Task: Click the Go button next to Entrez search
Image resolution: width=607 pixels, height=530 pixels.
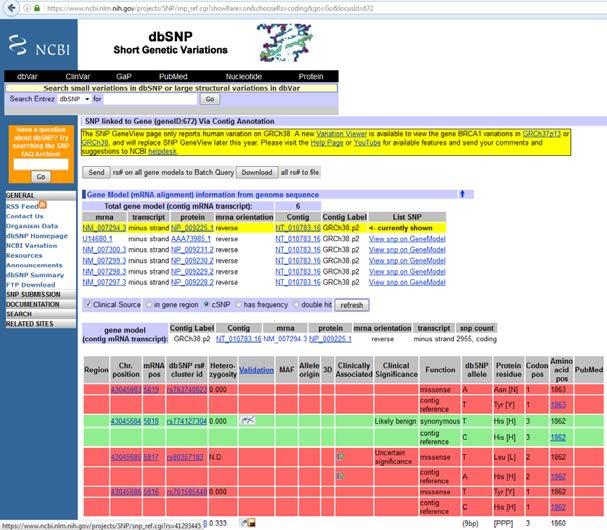Action: pyautogui.click(x=210, y=99)
